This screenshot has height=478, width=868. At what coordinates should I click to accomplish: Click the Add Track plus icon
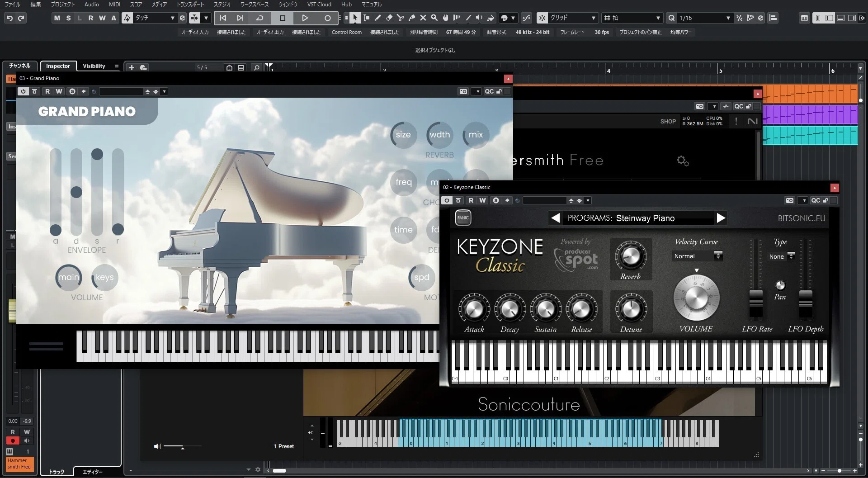pyautogui.click(x=132, y=67)
